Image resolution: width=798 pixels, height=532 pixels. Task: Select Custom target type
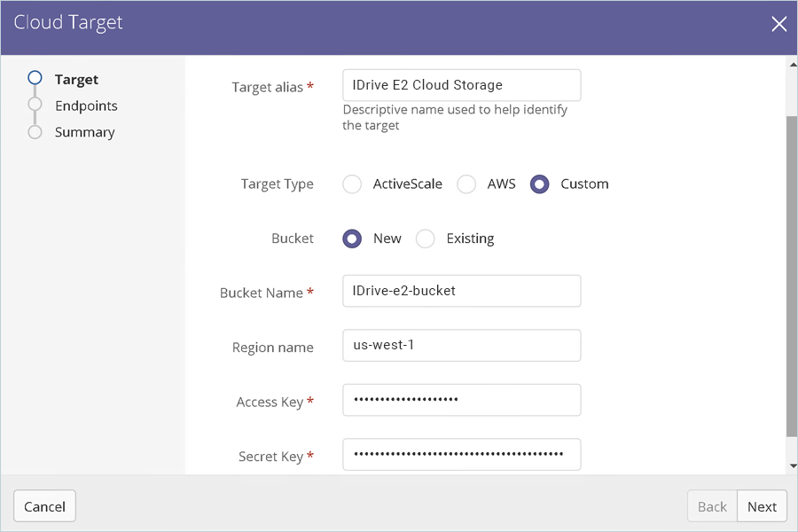click(x=539, y=184)
